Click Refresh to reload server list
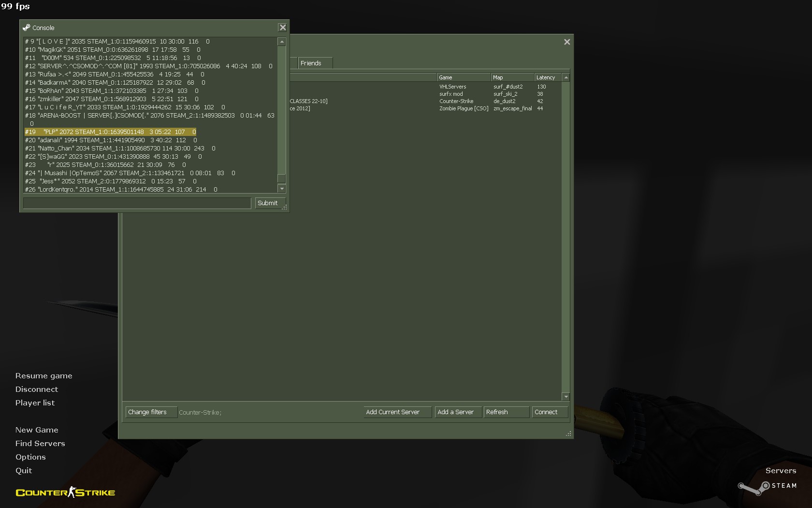 click(506, 412)
